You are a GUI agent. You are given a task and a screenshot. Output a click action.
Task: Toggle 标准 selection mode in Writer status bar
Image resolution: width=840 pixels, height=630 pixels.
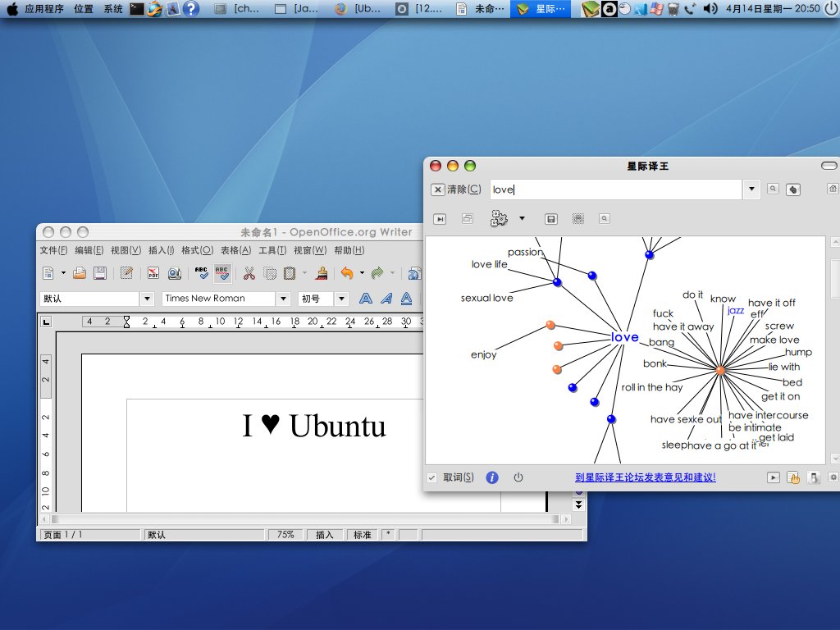pyautogui.click(x=362, y=535)
